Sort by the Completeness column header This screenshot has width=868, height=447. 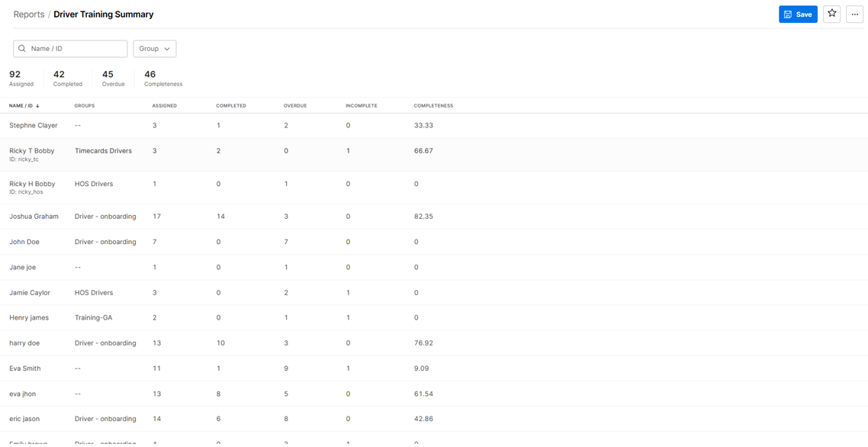pyautogui.click(x=433, y=106)
